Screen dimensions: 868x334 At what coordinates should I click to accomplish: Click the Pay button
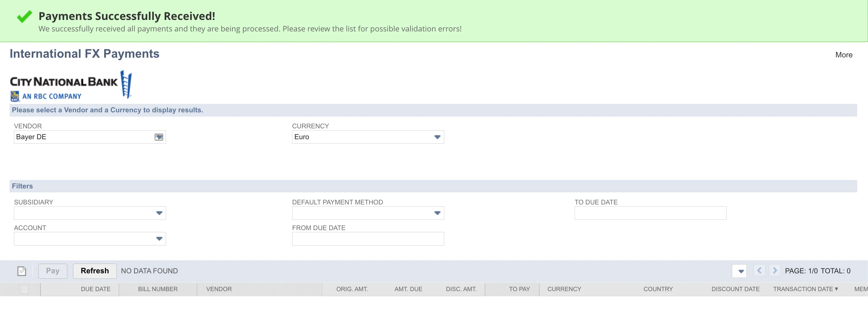point(53,271)
